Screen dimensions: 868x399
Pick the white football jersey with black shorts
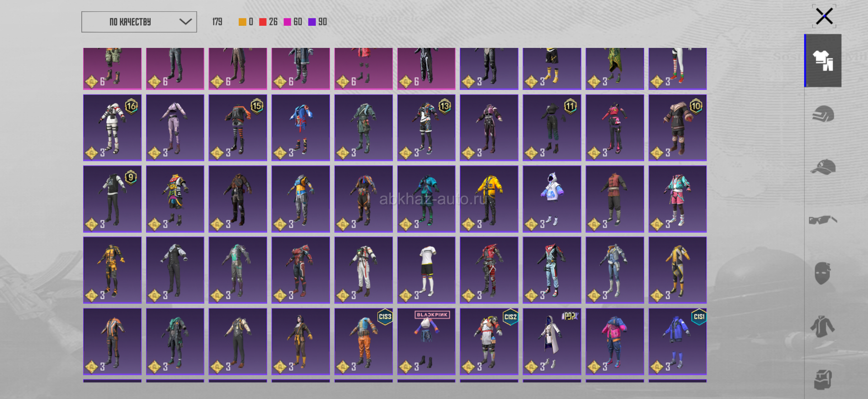(x=426, y=270)
